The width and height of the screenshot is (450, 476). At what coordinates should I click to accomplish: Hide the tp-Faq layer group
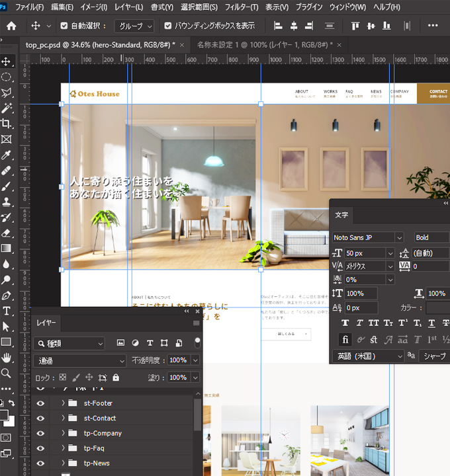[40, 448]
